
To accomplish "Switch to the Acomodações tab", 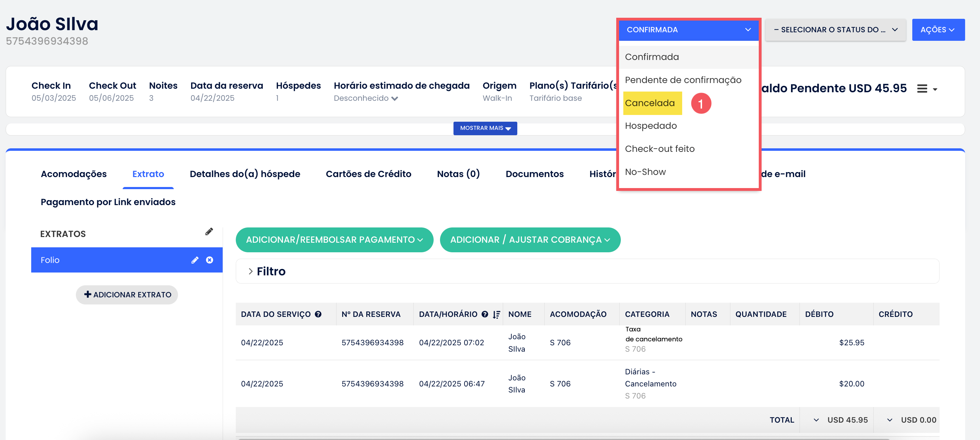I will [73, 174].
